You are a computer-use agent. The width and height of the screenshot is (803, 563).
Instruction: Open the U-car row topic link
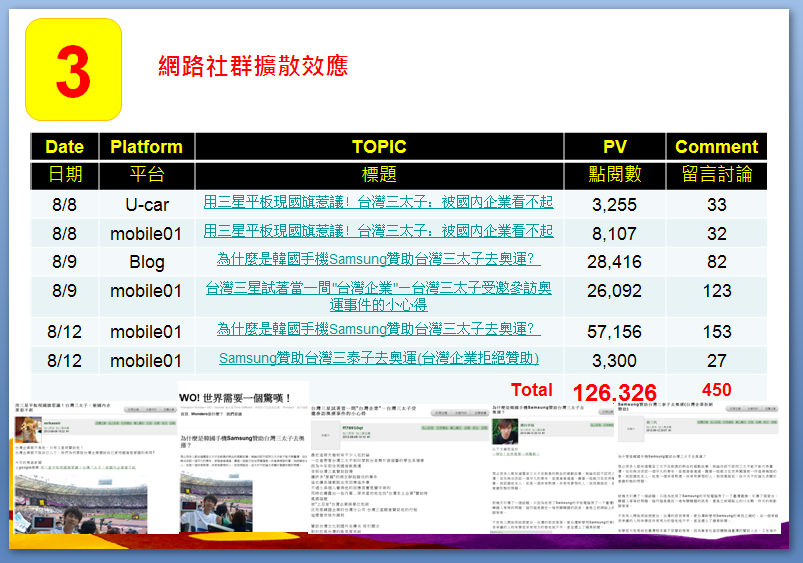pos(378,202)
